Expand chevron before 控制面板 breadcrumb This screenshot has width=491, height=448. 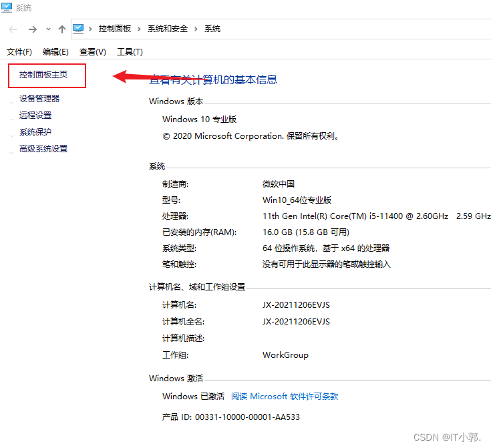(90, 29)
